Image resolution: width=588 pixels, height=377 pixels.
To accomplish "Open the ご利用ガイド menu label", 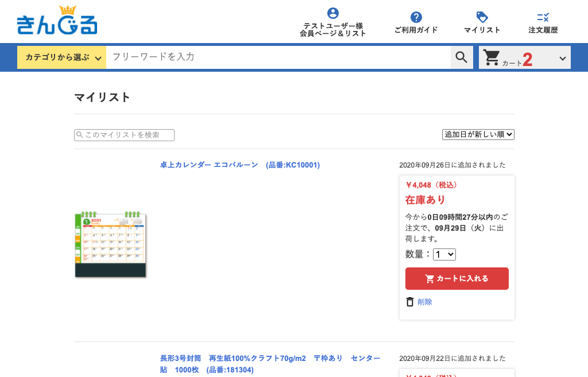I will coord(416,30).
